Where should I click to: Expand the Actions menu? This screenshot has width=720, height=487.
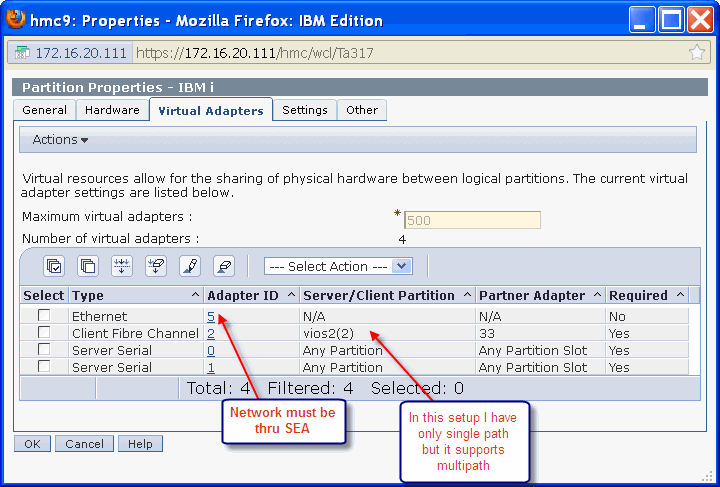pos(60,140)
